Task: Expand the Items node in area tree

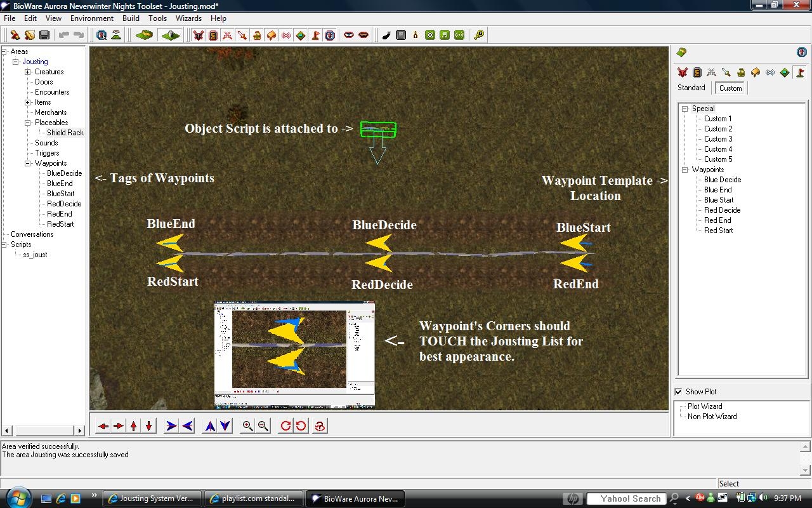Action: point(28,102)
